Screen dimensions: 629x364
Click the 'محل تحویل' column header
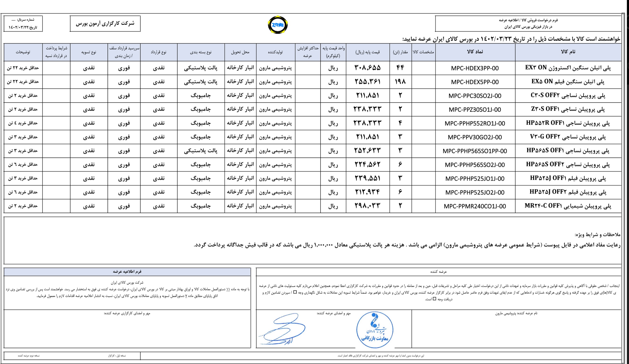240,52
